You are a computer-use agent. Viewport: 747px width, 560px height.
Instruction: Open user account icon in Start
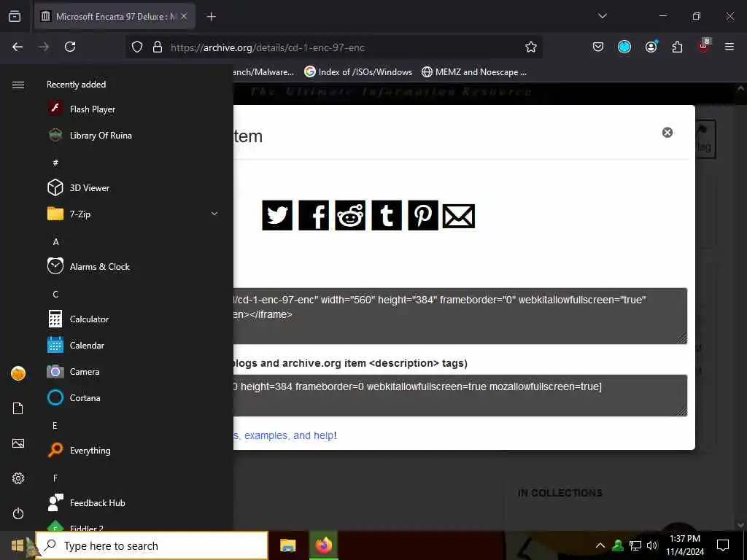pos(18,373)
